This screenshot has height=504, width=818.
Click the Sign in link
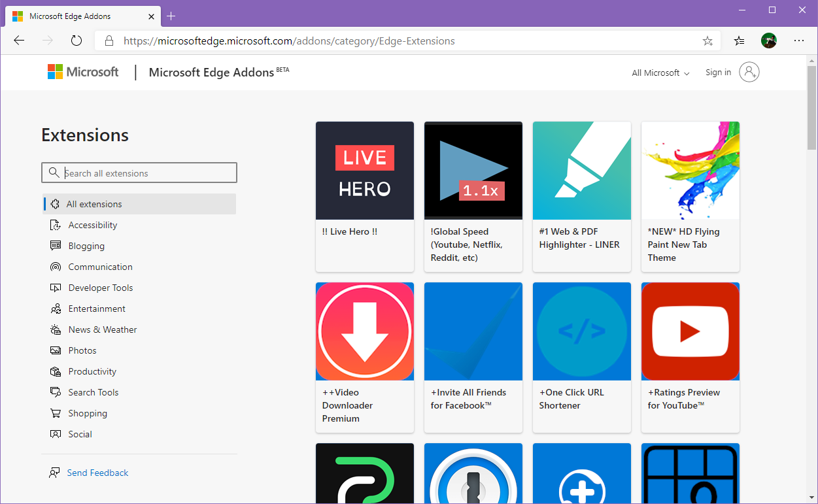[718, 73]
